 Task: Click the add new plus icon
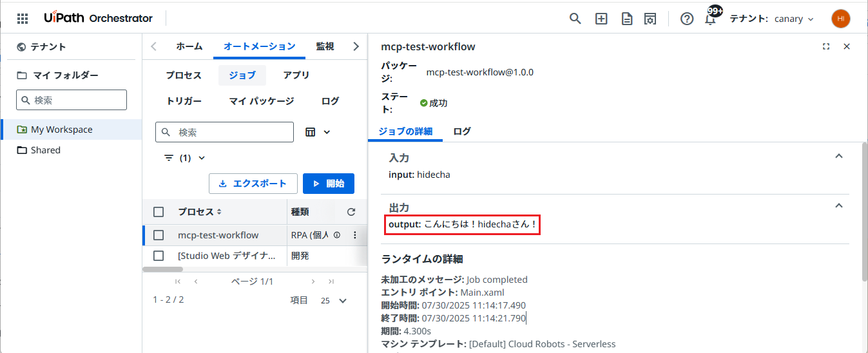601,19
